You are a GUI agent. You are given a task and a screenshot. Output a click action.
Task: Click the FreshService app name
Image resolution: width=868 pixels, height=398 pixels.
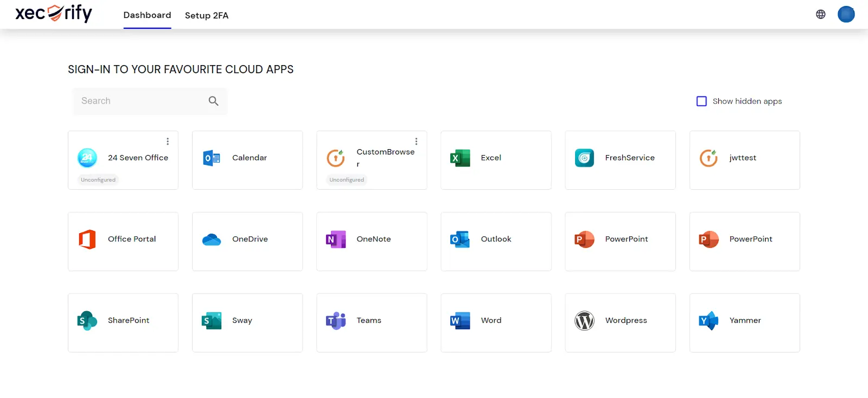630,158
